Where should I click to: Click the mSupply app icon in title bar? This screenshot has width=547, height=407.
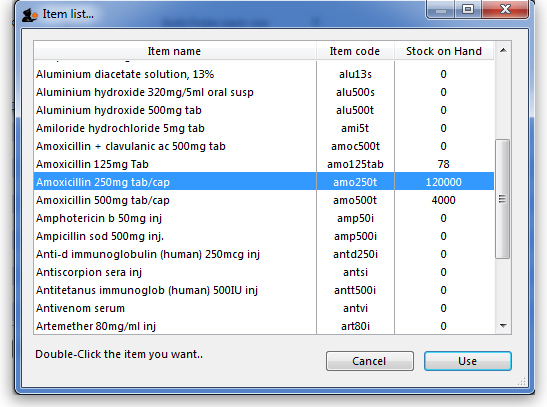click(30, 14)
